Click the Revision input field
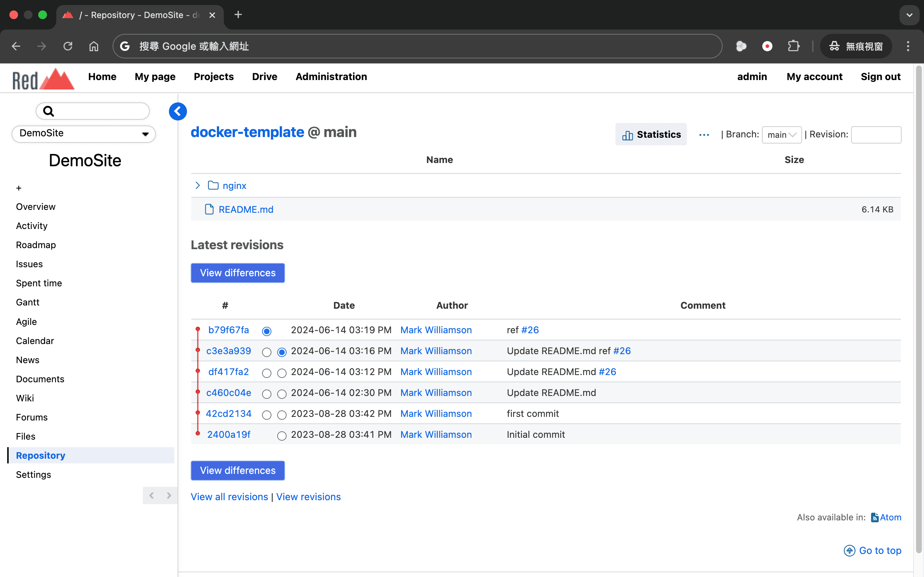The height and width of the screenshot is (577, 924). (876, 135)
